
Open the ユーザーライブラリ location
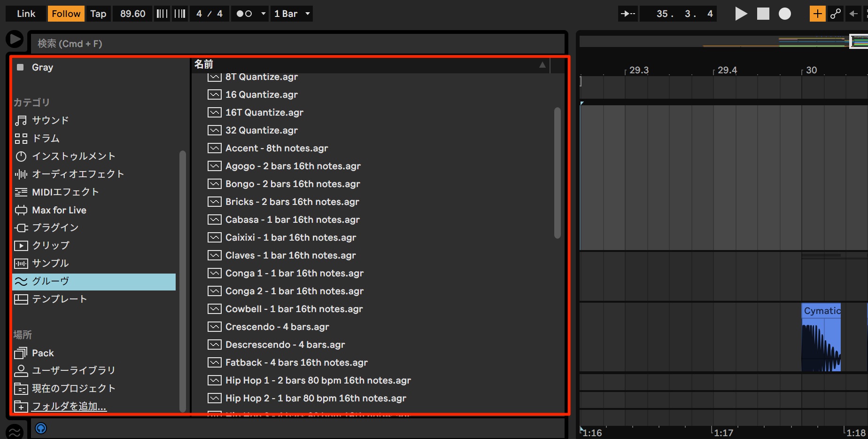pyautogui.click(x=73, y=370)
